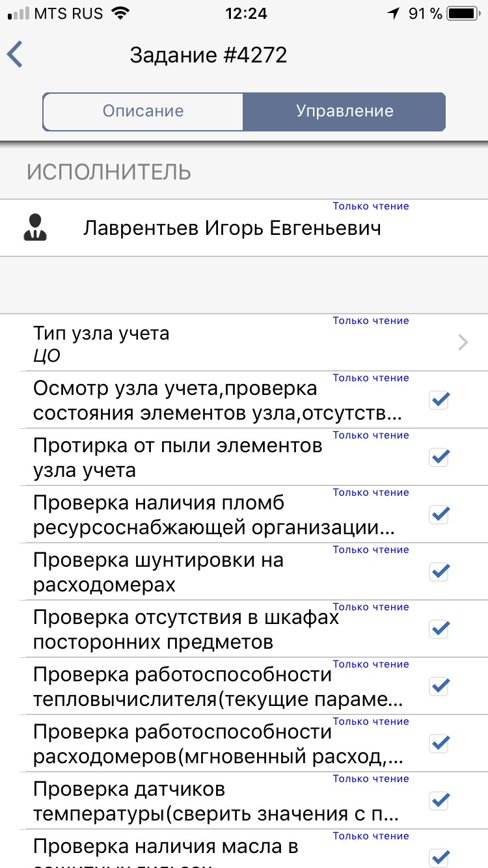Select the Управление tab

pyautogui.click(x=344, y=111)
